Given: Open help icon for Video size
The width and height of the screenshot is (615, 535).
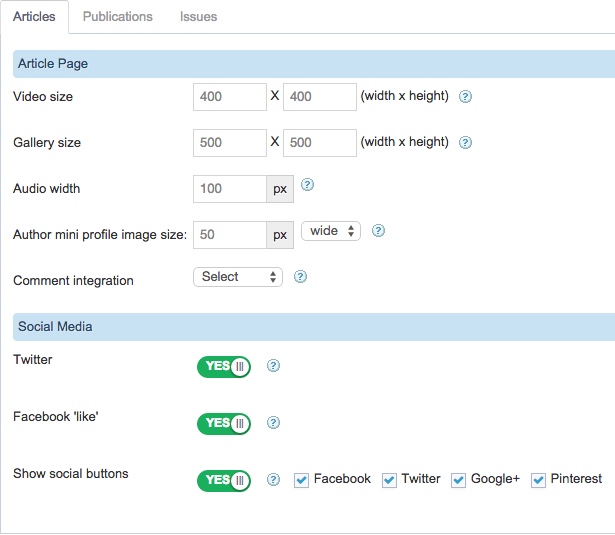Looking at the screenshot, I should click(x=465, y=96).
